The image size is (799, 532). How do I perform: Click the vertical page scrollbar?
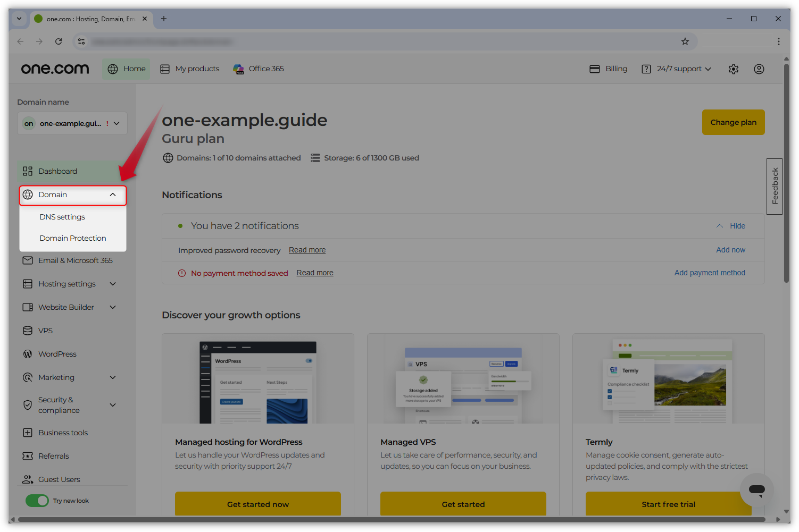tap(786, 173)
